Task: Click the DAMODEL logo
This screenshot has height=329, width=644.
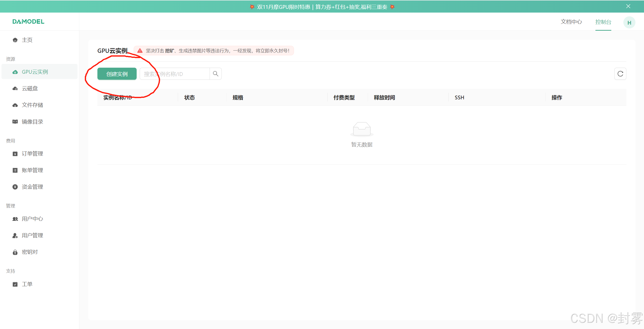Action: click(x=28, y=22)
